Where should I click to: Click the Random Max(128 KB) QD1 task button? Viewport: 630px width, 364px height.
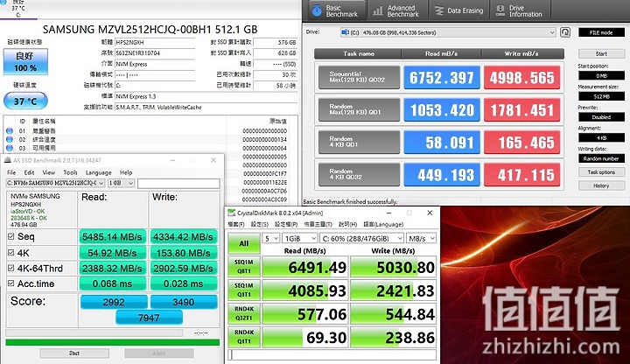pyautogui.click(x=360, y=109)
